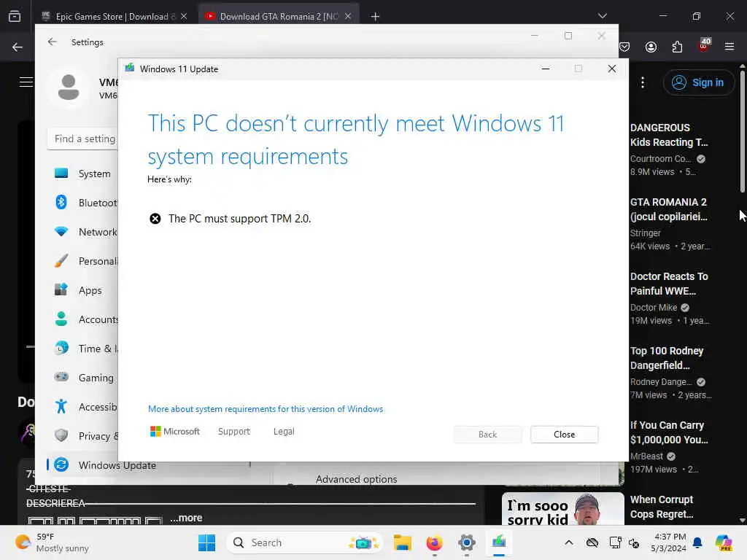The image size is (747, 560).
Task: Open File Explorer from taskbar
Action: point(402,542)
